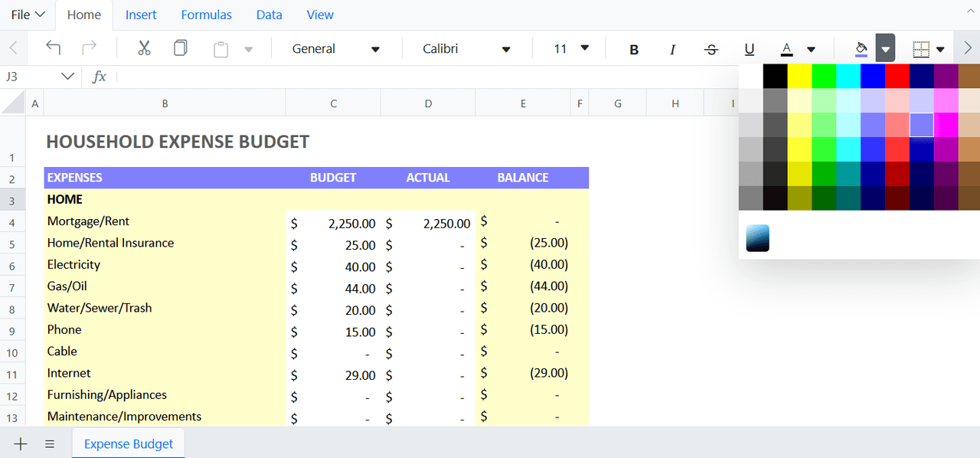This screenshot has height=458, width=980.
Task: Click the Undo arrow icon
Action: 53,48
